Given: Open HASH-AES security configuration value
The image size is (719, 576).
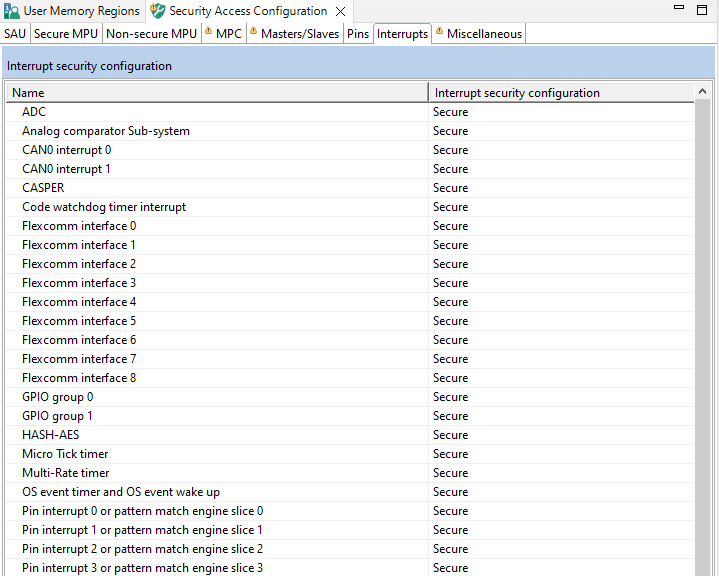Looking at the screenshot, I should 450,435.
